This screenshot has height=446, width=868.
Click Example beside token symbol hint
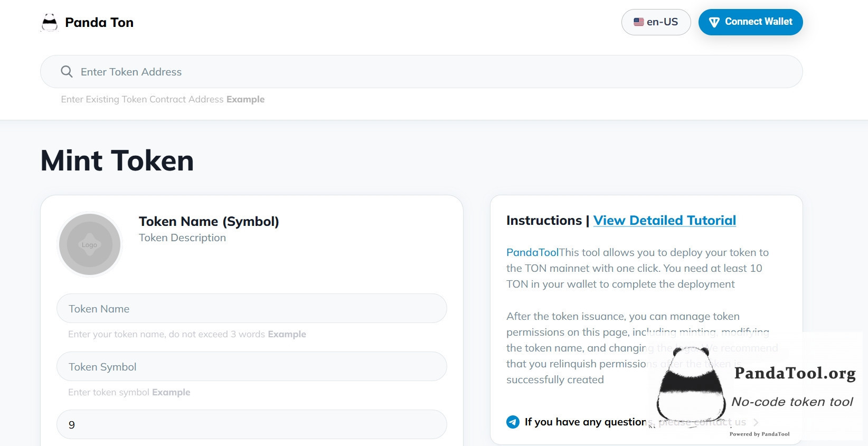171,392
